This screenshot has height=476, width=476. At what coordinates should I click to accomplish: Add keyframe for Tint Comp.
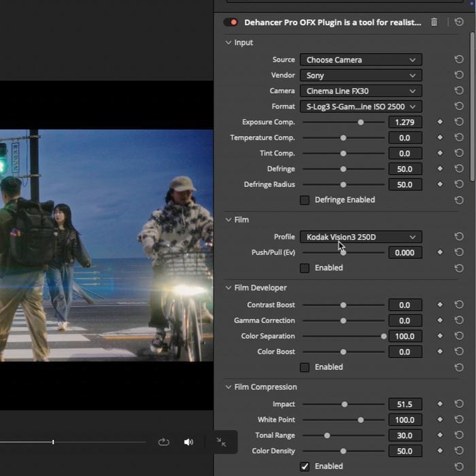click(x=440, y=153)
